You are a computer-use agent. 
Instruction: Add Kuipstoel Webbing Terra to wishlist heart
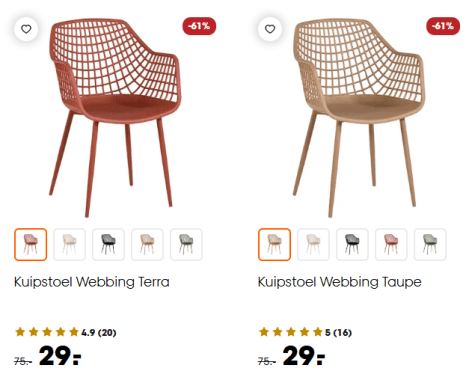coord(26,29)
